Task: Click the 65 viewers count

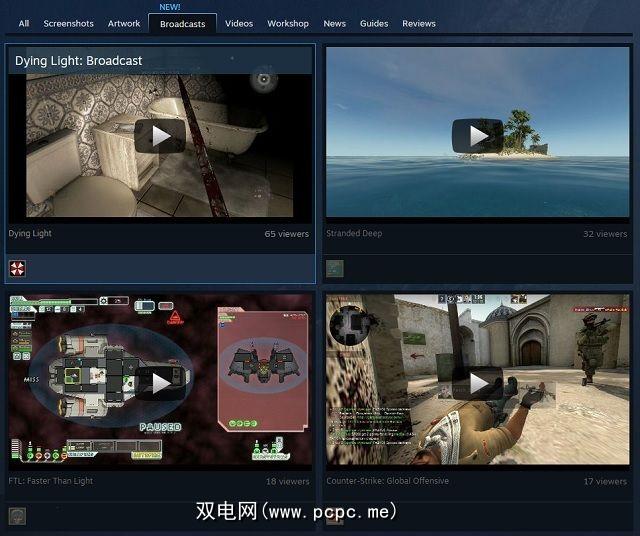Action: 287,234
